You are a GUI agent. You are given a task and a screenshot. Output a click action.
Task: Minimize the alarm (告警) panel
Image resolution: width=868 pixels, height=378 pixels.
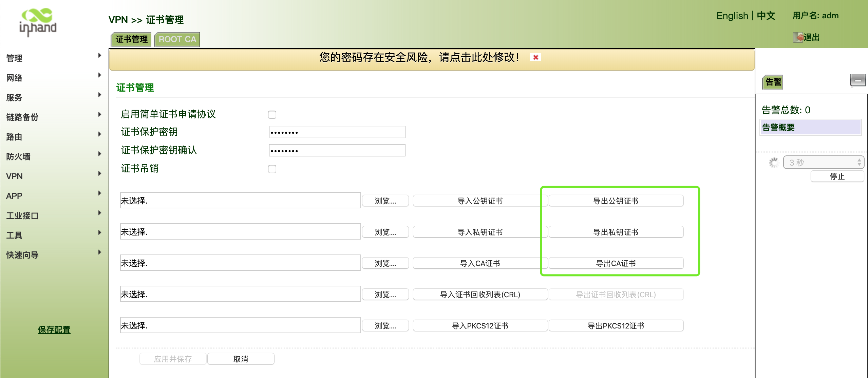point(857,80)
